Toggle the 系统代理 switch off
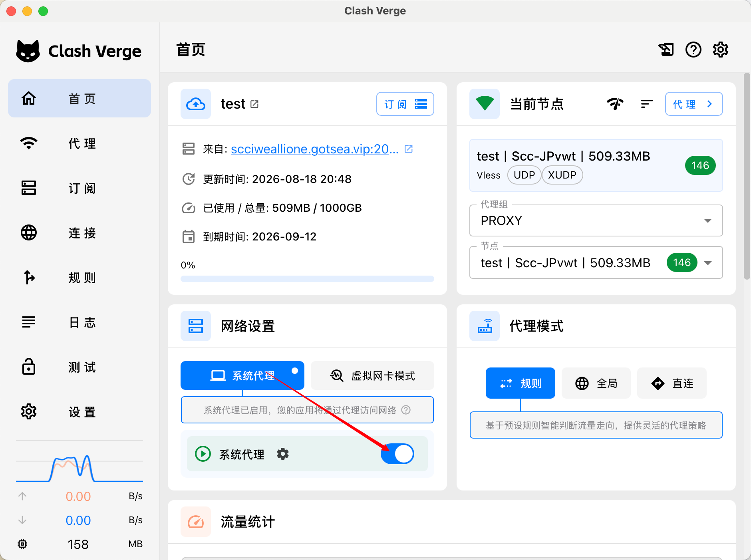Screen dimensions: 751x560 pyautogui.click(x=397, y=454)
